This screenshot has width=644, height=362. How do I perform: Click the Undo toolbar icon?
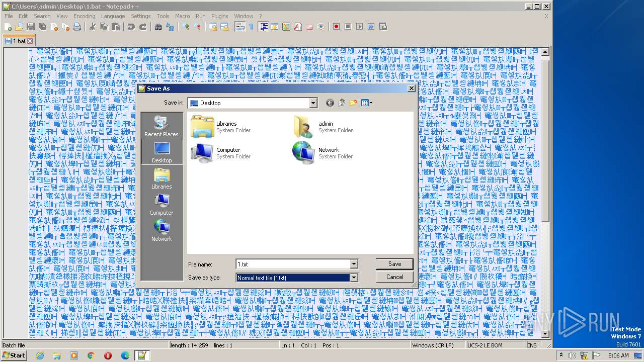click(131, 27)
